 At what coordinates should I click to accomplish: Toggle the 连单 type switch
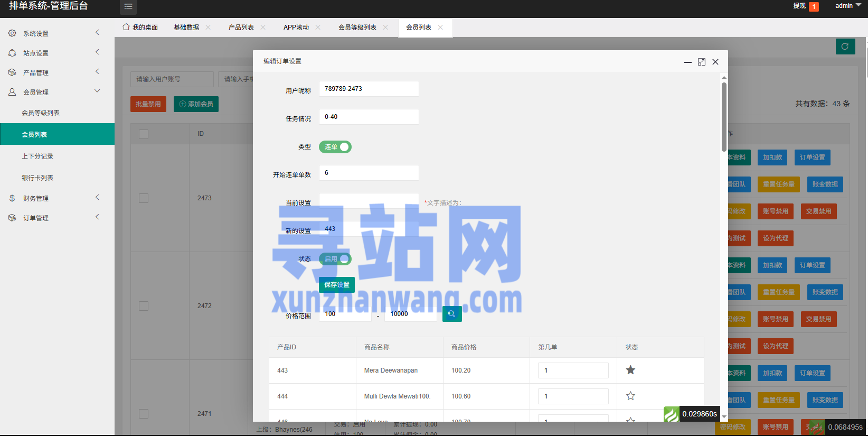click(335, 147)
